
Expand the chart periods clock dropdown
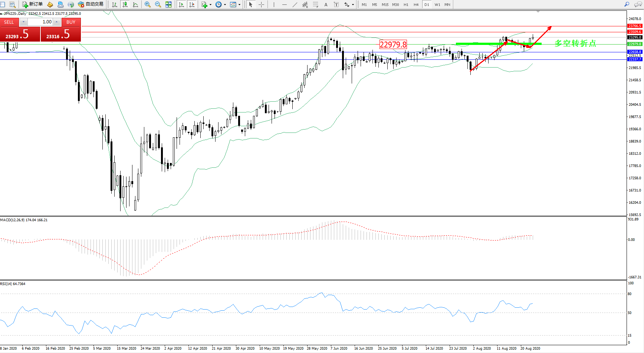(225, 5)
